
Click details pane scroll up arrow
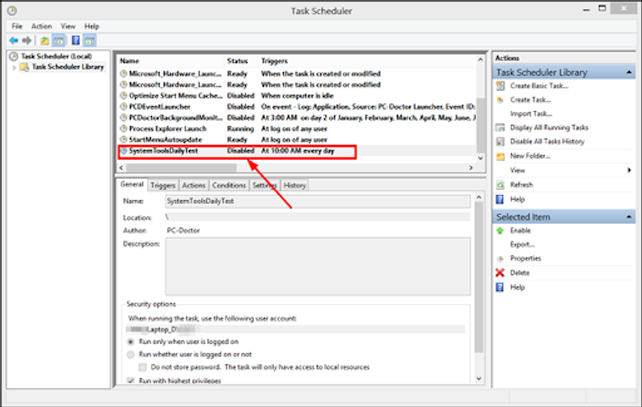pyautogui.click(x=479, y=197)
